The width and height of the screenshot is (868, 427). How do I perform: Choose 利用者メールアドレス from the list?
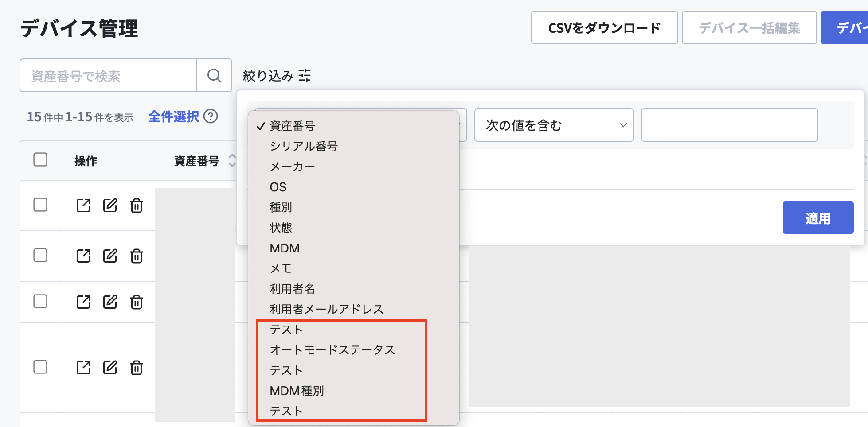[x=354, y=310]
